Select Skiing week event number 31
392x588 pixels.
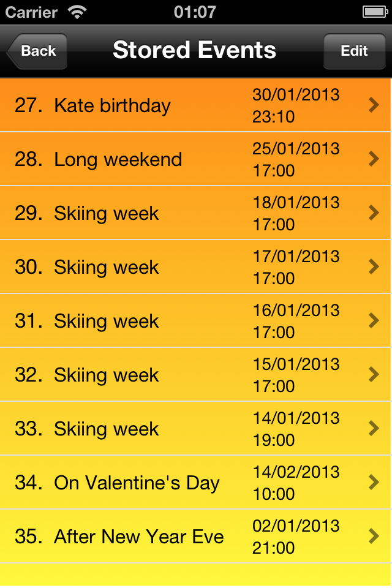click(195, 320)
